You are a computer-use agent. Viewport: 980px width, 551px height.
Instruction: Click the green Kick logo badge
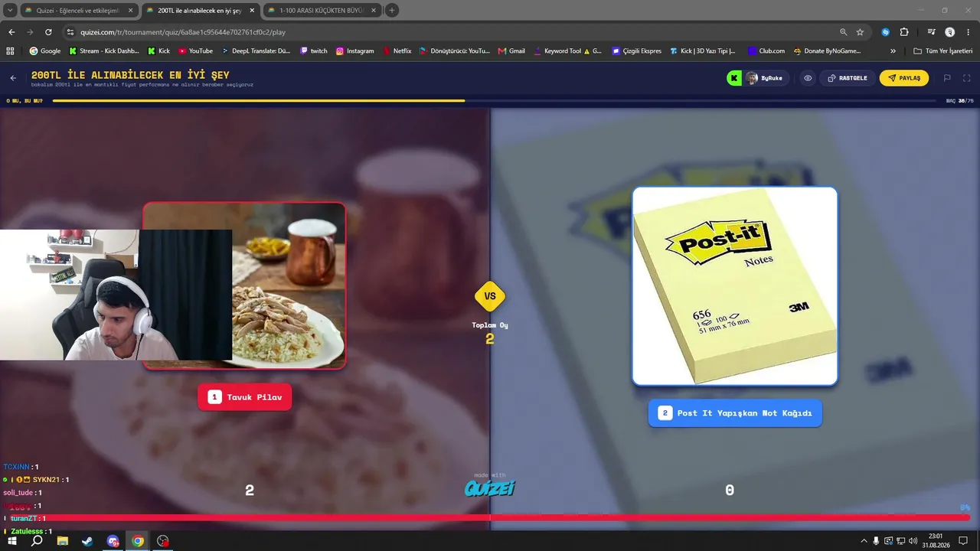pyautogui.click(x=734, y=78)
